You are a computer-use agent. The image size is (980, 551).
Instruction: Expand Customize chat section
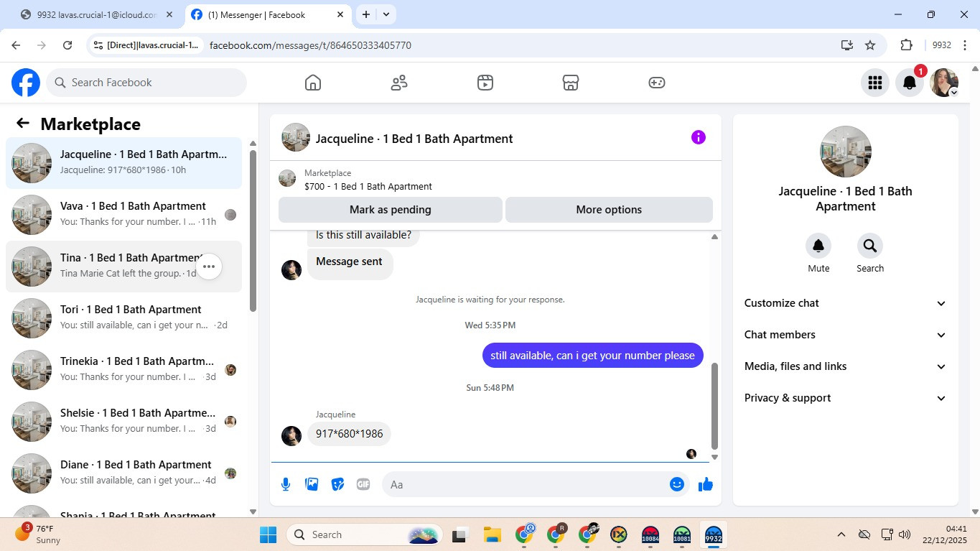pos(846,303)
